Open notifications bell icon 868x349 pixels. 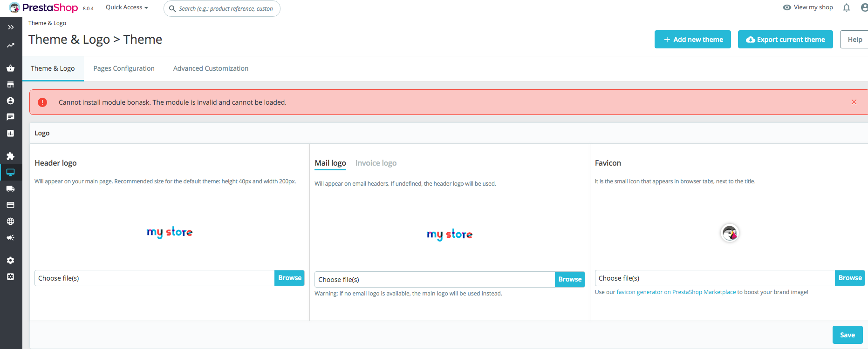coord(847,7)
